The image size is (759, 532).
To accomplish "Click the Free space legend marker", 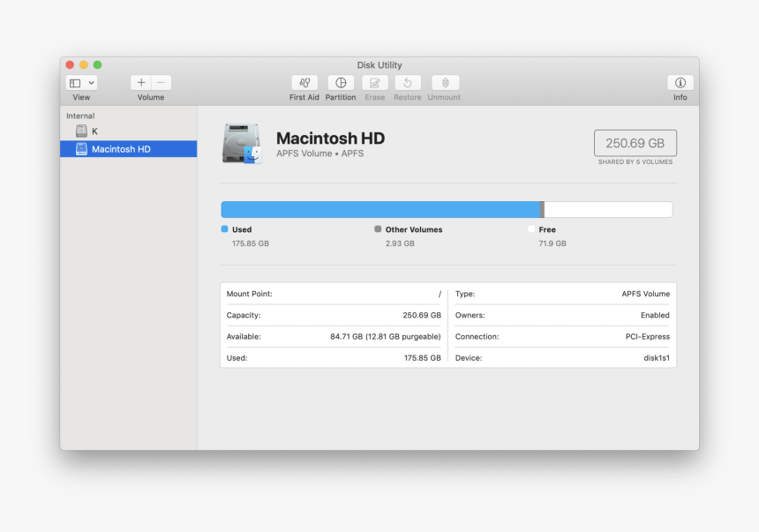I will click(x=530, y=229).
